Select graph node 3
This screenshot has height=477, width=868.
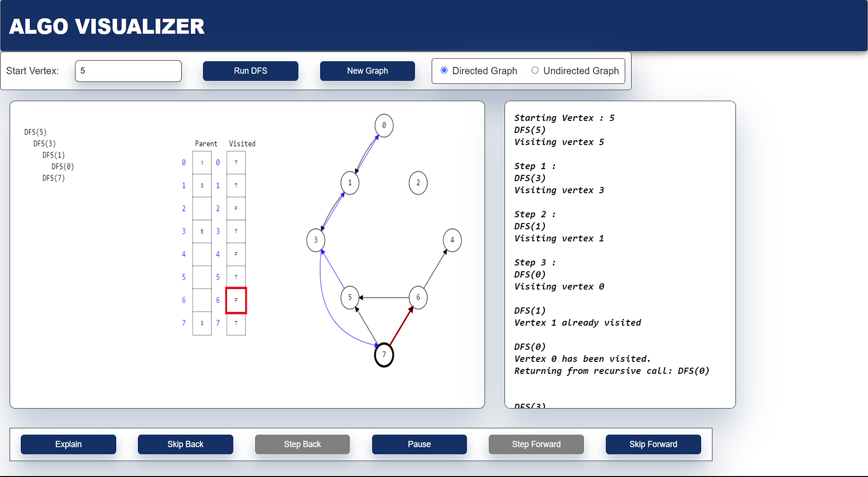[316, 240]
